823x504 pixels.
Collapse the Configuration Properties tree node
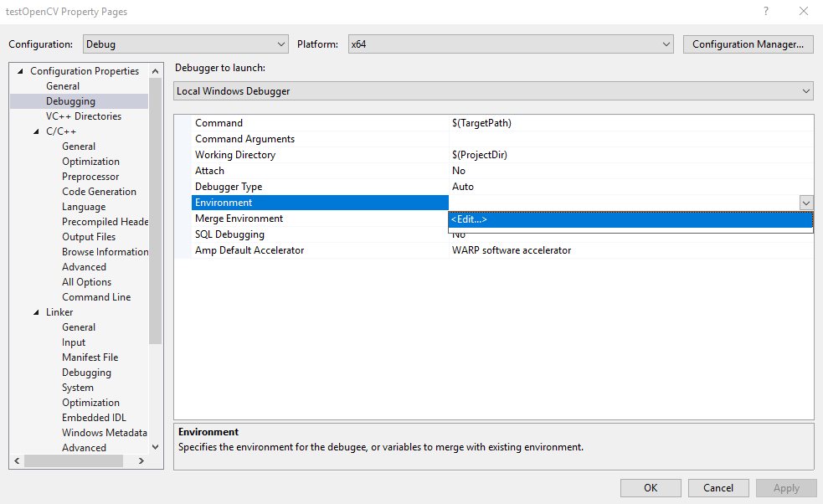(x=20, y=71)
